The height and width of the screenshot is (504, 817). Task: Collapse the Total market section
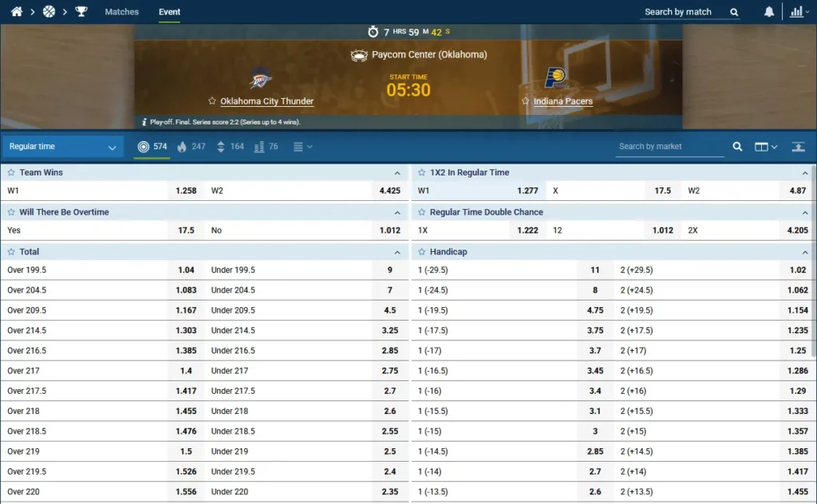397,252
